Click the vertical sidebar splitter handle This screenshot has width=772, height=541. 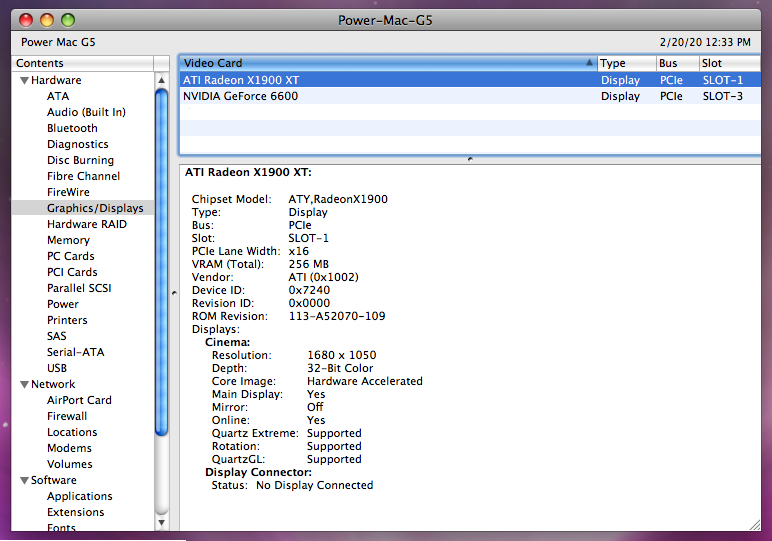[174, 293]
